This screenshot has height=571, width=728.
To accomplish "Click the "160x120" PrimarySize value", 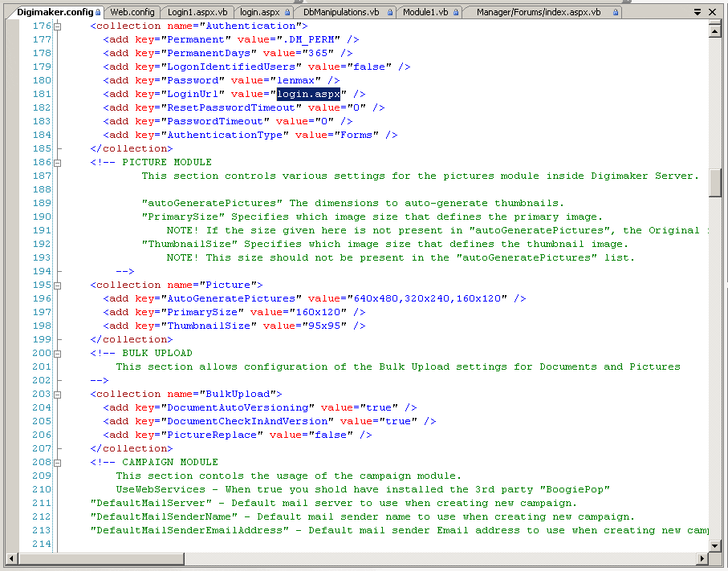I will click(x=318, y=312).
